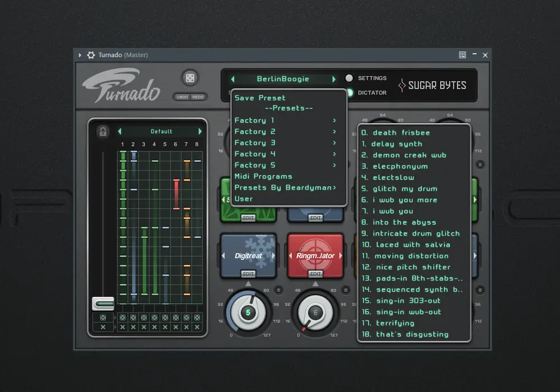The height and width of the screenshot is (392, 560).
Task: Load preset 2. demon creak wub
Action: point(414,155)
